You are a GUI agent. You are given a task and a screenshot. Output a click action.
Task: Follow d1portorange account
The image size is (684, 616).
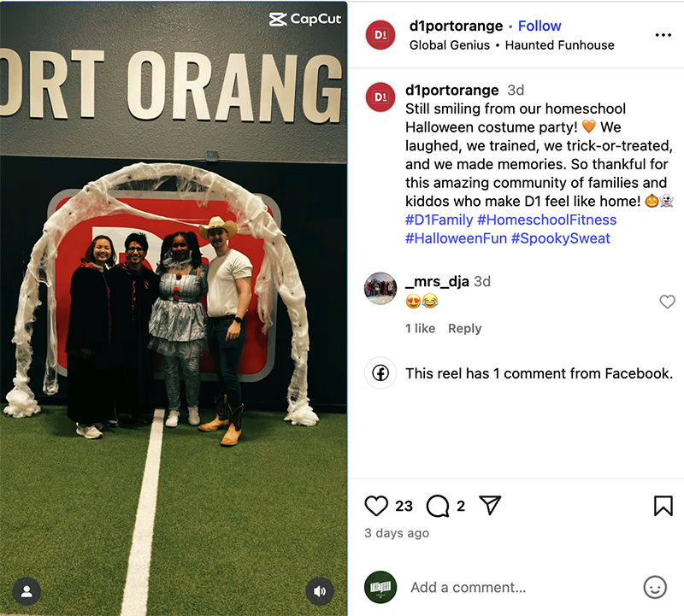point(540,26)
